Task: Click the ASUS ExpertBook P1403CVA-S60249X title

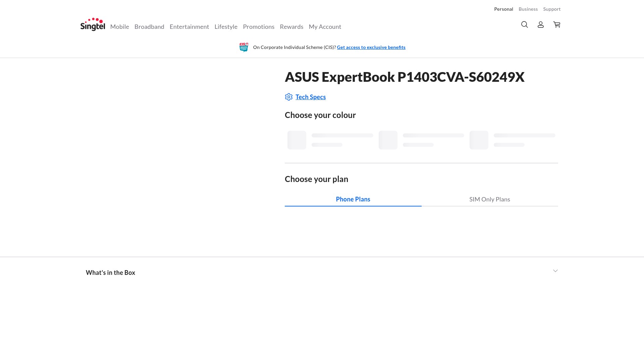Action: tap(405, 77)
